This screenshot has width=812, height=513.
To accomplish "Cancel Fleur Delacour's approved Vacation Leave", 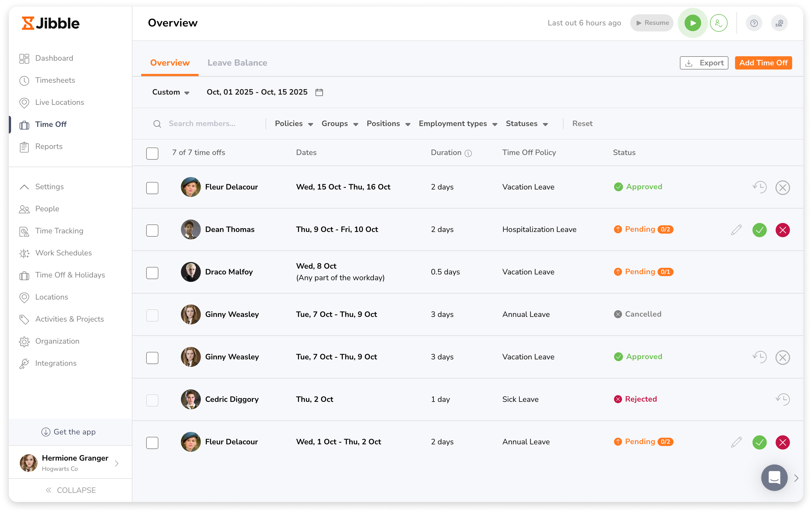I will (783, 188).
